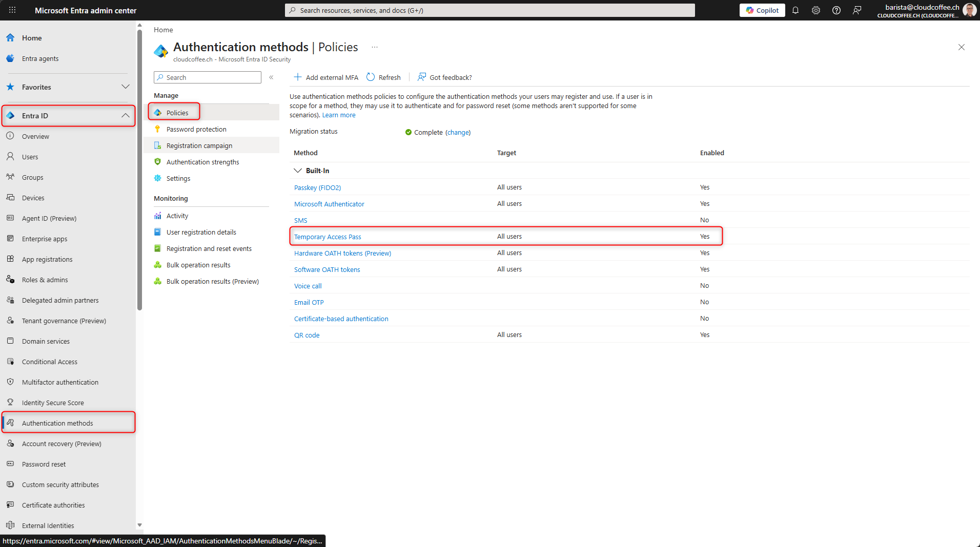Open the feedback icon in top bar
The width and height of the screenshot is (980, 547).
pos(857,10)
